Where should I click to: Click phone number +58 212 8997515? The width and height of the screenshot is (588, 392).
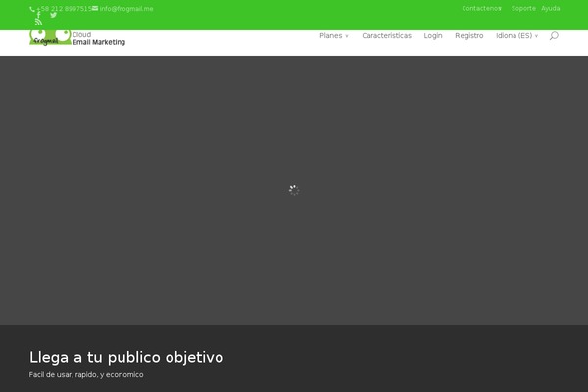(64, 9)
